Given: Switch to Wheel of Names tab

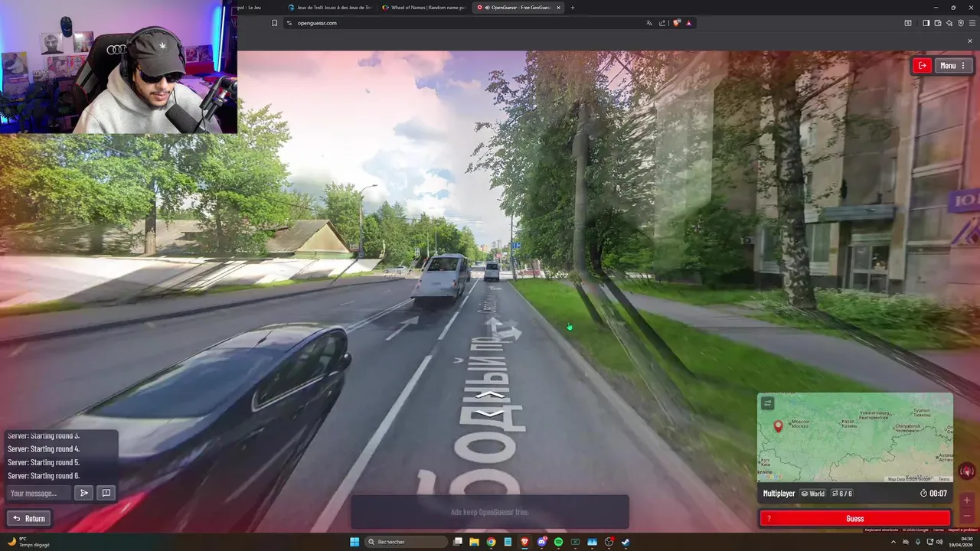Looking at the screenshot, I should point(423,7).
